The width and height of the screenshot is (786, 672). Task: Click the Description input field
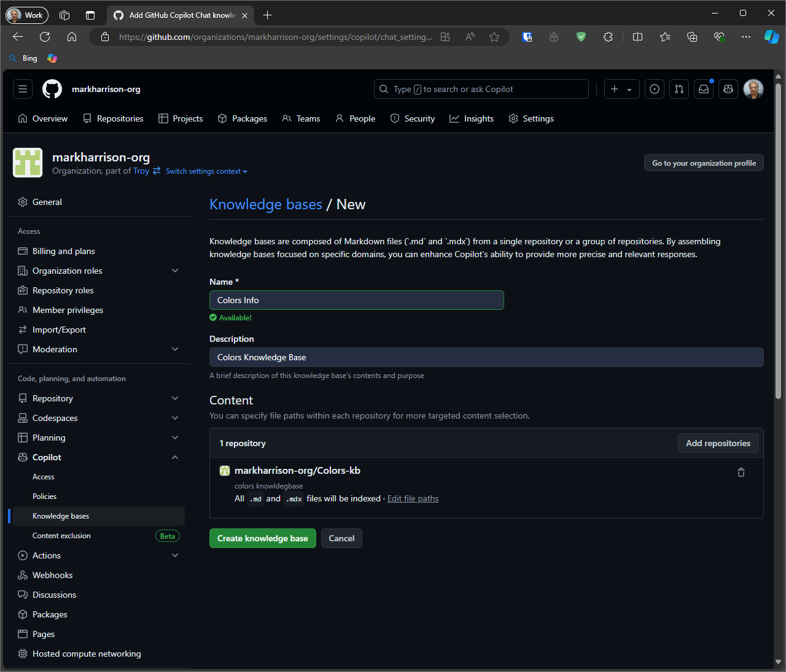pos(486,357)
